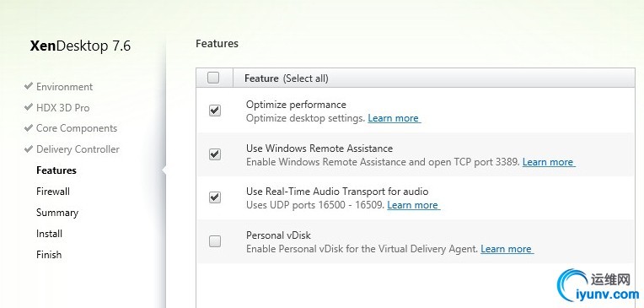Screen dimensions: 644x308
Task: Click the checkmark icon beside Delivery Controller
Action: pyautogui.click(x=29, y=149)
